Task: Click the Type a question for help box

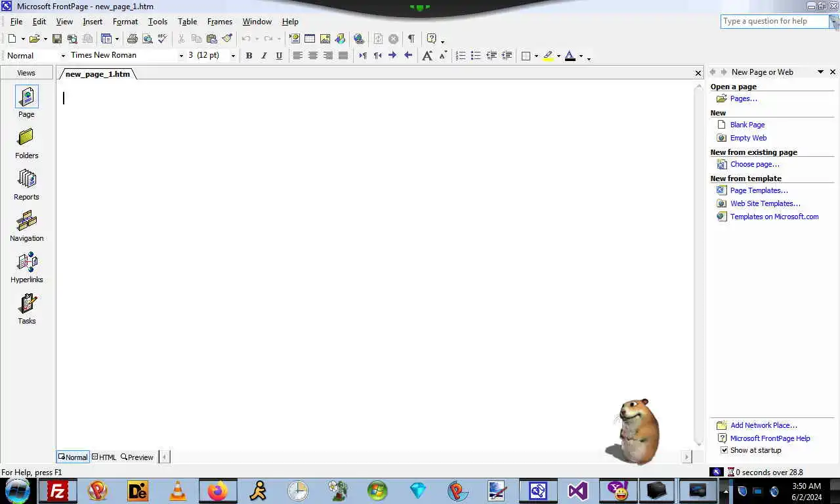Action: point(775,21)
